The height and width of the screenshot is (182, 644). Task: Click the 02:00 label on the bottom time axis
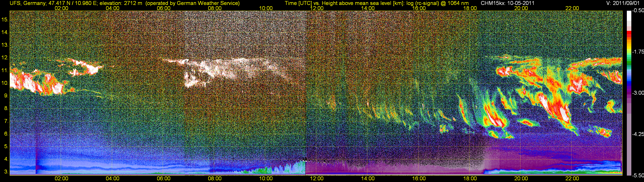(x=61, y=179)
